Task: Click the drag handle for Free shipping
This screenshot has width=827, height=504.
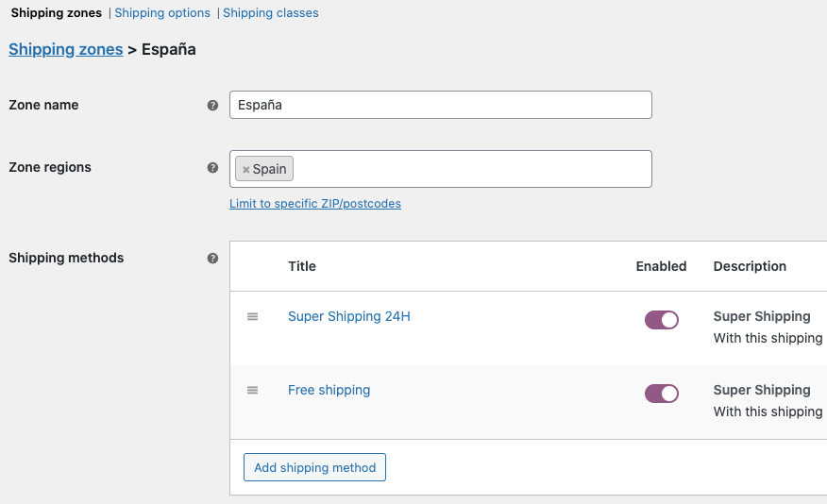Action: pyautogui.click(x=253, y=390)
